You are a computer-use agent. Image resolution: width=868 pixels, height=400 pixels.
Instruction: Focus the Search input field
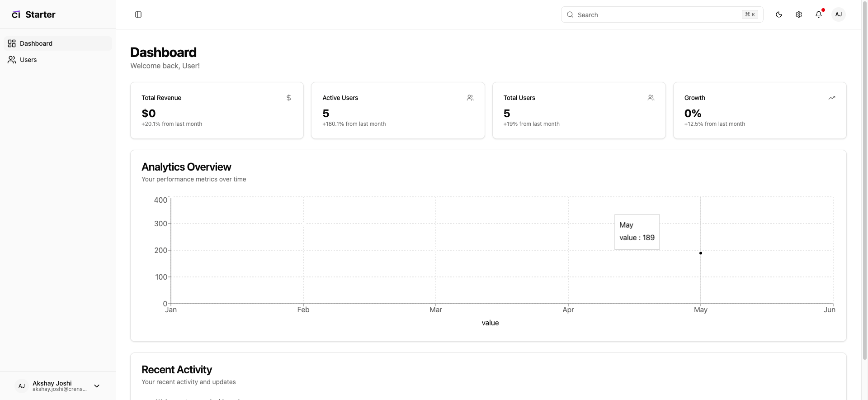click(656, 15)
